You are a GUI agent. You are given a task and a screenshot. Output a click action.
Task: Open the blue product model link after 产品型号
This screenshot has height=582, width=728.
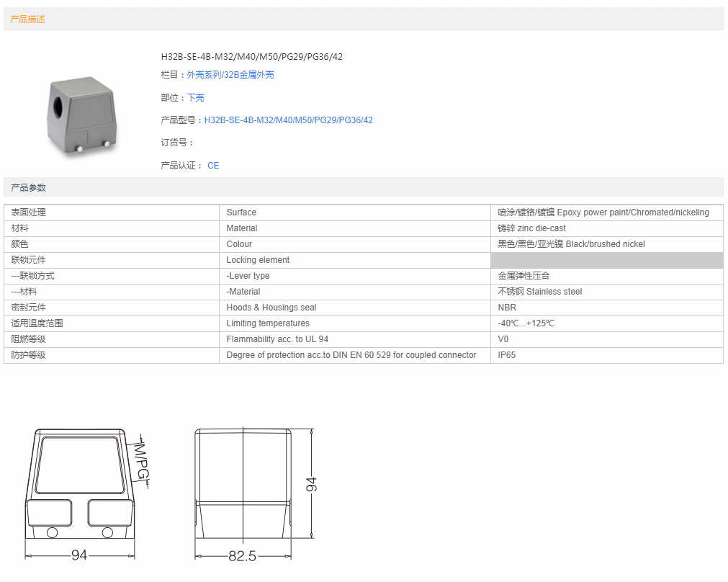tap(288, 120)
